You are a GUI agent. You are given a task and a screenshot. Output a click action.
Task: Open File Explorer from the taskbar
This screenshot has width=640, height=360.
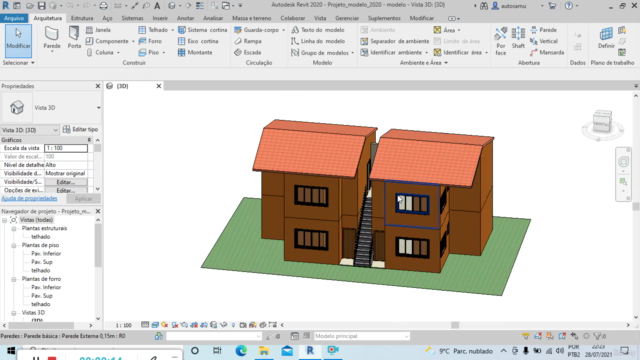pos(264,351)
